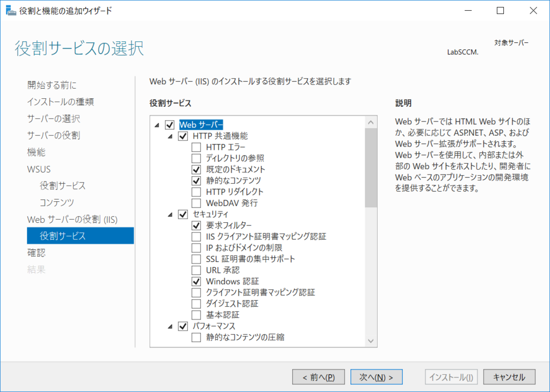Open サーバーの役割 step
The image size is (550, 392).
click(53, 135)
